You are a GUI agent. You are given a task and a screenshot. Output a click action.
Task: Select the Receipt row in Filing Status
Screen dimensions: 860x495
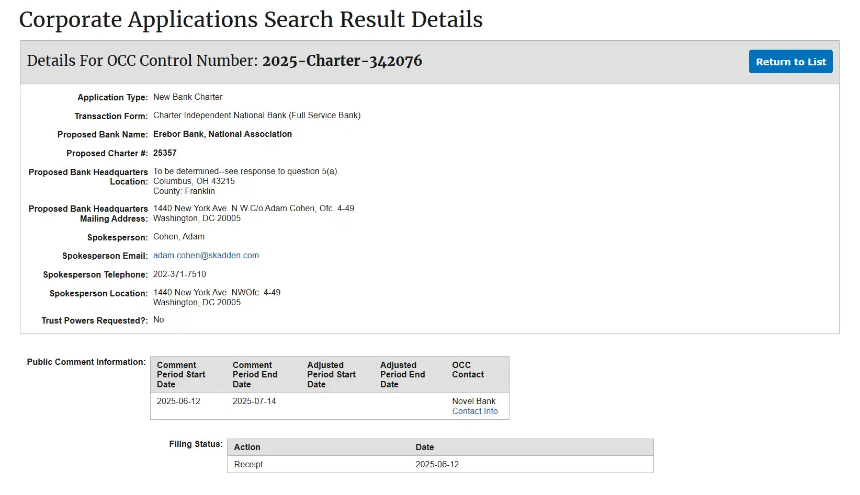coord(248,465)
